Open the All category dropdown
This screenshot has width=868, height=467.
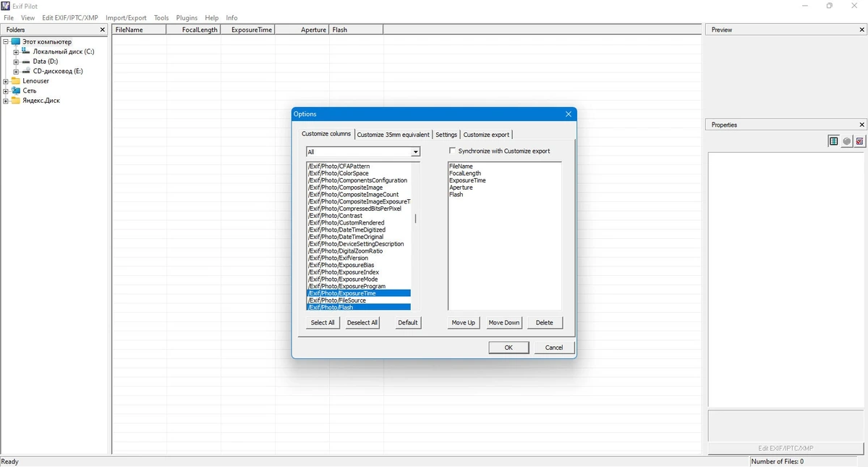(415, 152)
